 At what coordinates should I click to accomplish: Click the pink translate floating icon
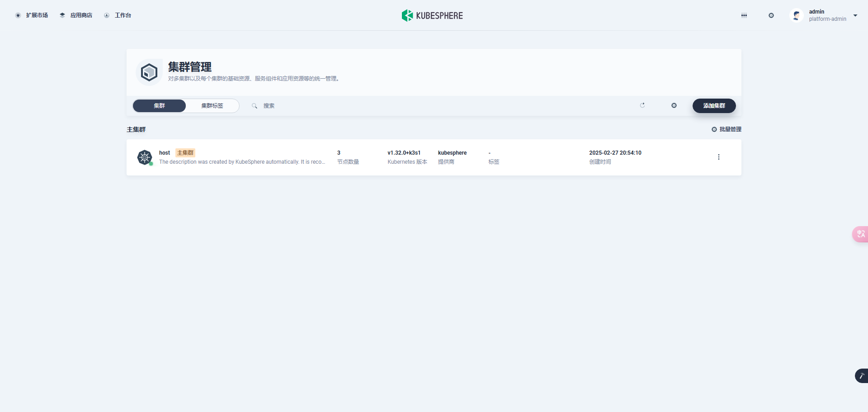coord(860,234)
